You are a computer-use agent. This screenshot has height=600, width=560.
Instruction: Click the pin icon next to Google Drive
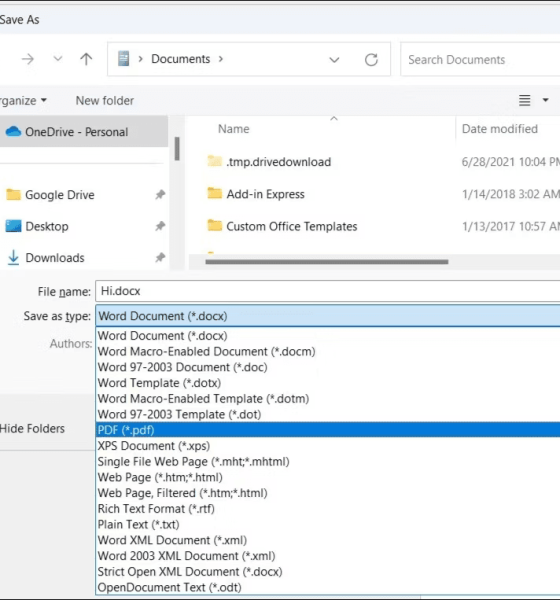click(160, 195)
